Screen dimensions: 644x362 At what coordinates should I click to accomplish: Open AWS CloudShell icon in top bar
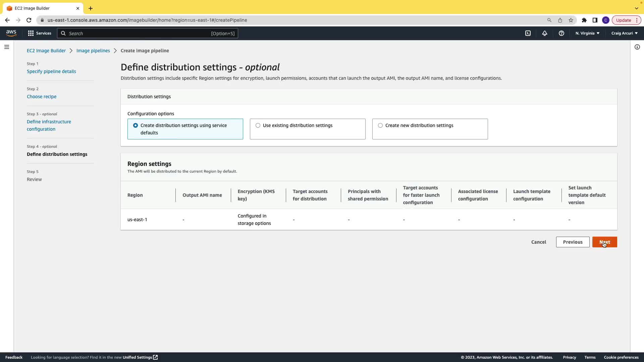tap(528, 33)
